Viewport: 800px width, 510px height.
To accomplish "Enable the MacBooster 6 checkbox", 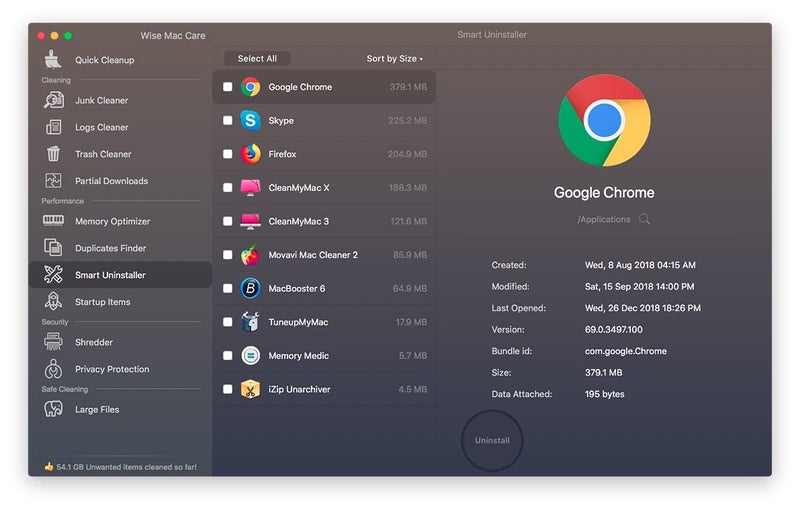I will point(228,289).
